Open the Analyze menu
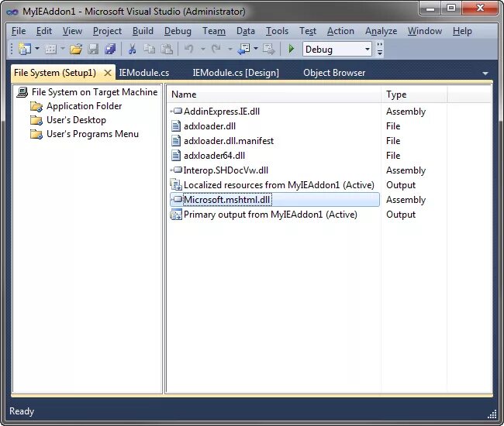The height and width of the screenshot is (426, 504). click(381, 31)
